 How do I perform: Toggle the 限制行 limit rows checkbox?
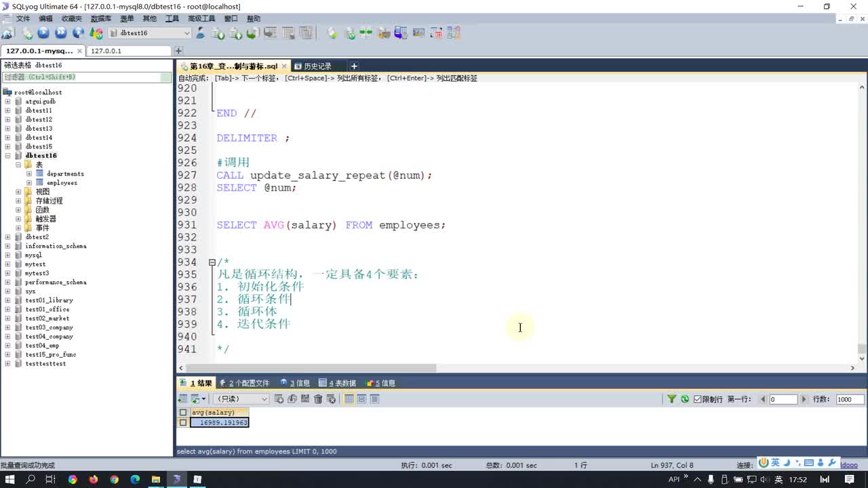697,399
